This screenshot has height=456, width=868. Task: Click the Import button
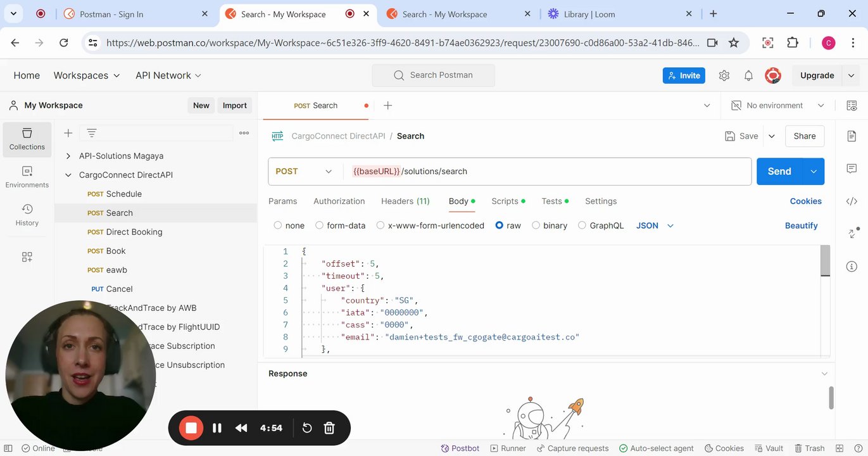(x=235, y=106)
